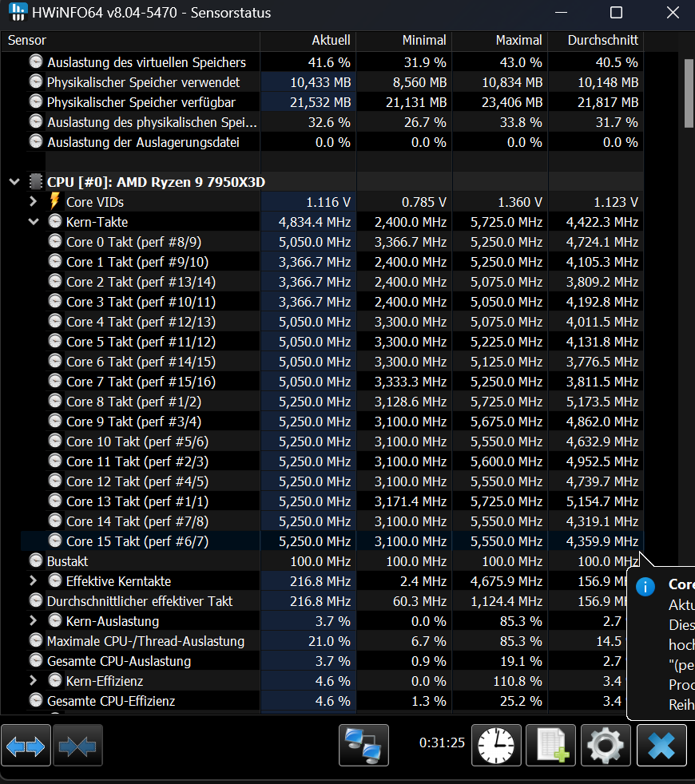
Task: Click gauge icon beside Kern-Effizienz
Action: coord(54,680)
